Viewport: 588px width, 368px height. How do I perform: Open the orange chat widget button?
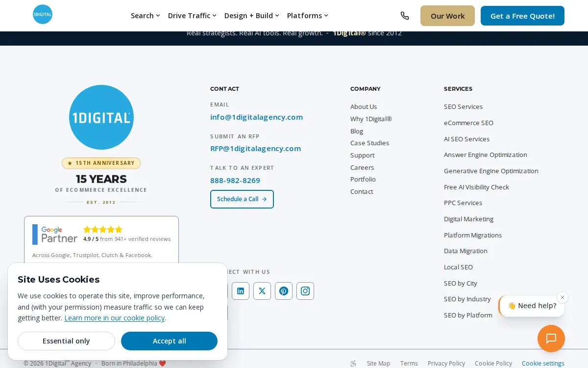551,339
